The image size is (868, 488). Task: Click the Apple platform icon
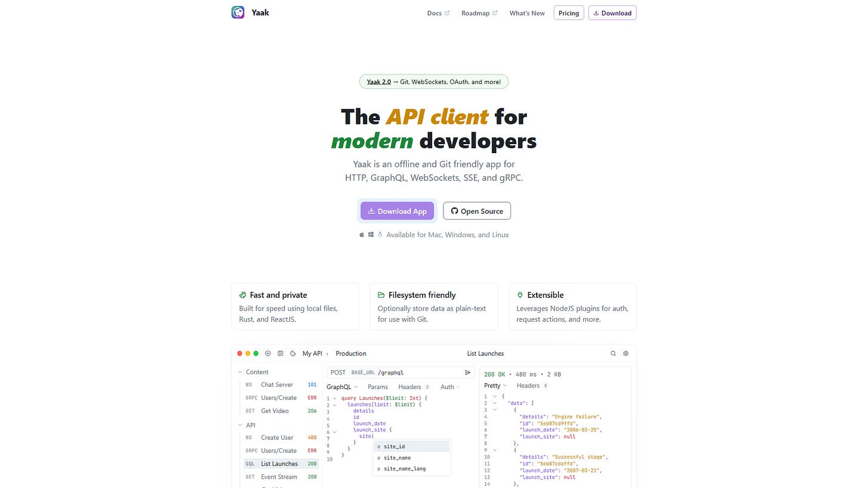pyautogui.click(x=362, y=235)
